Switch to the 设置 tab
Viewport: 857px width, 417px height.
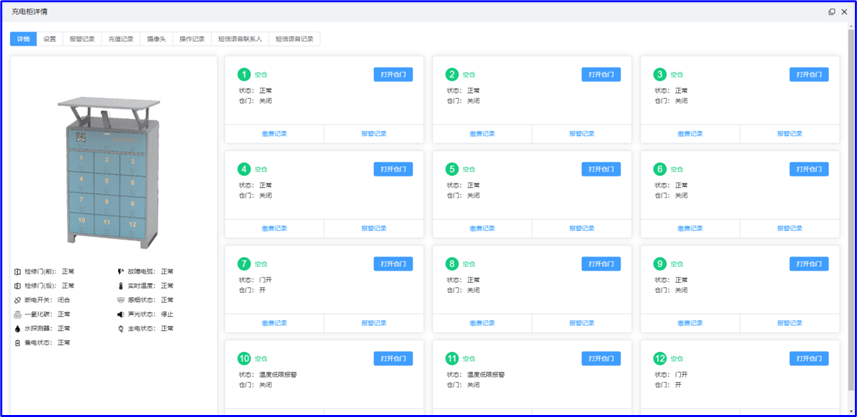click(50, 39)
